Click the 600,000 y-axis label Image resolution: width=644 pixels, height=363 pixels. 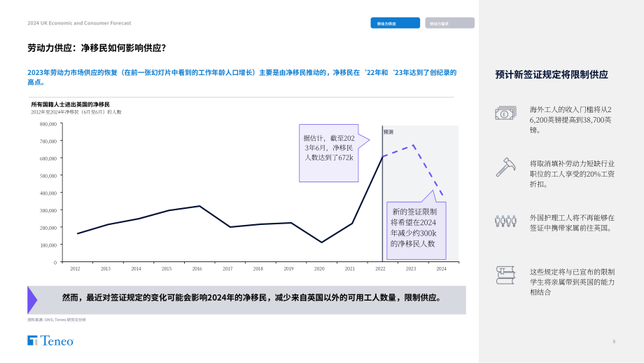tap(48, 158)
